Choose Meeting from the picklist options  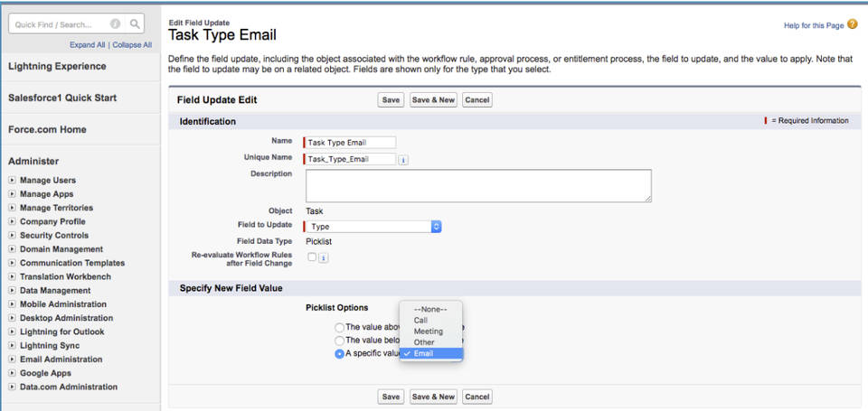(x=429, y=332)
